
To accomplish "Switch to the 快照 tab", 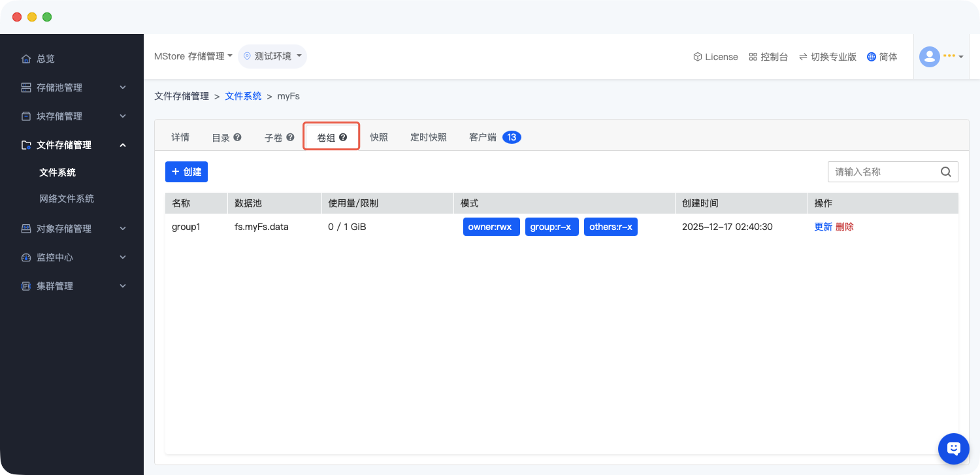I will coord(379,137).
